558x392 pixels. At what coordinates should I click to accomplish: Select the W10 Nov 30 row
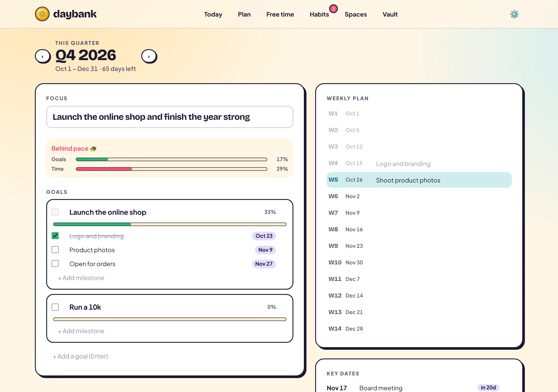point(419,263)
